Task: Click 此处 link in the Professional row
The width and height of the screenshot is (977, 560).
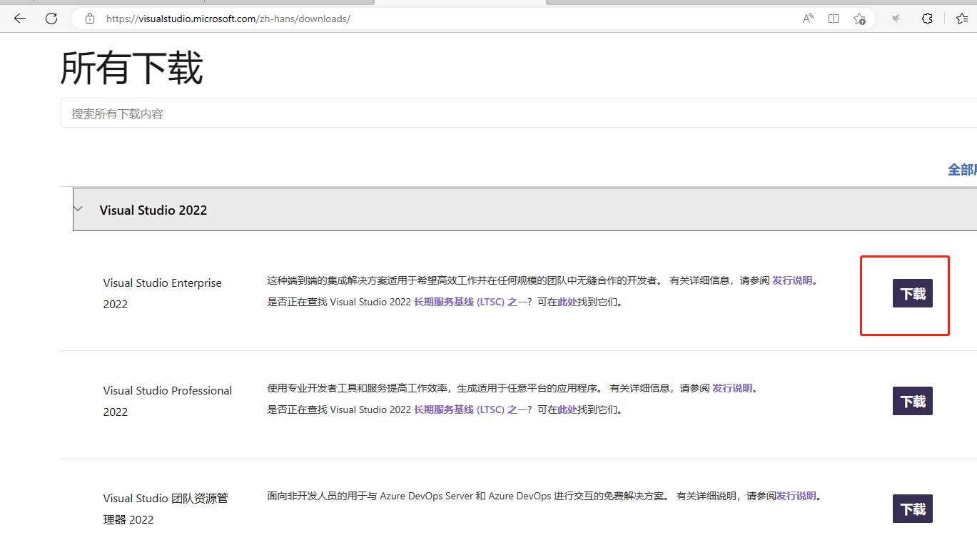Action: [567, 409]
